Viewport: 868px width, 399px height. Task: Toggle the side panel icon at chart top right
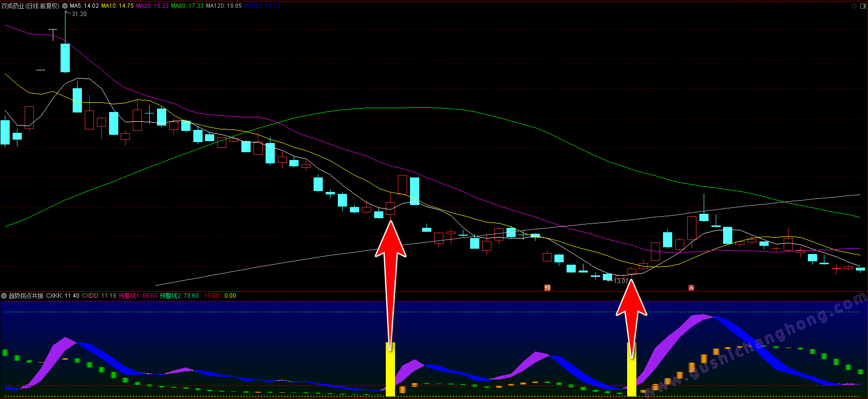[x=862, y=6]
